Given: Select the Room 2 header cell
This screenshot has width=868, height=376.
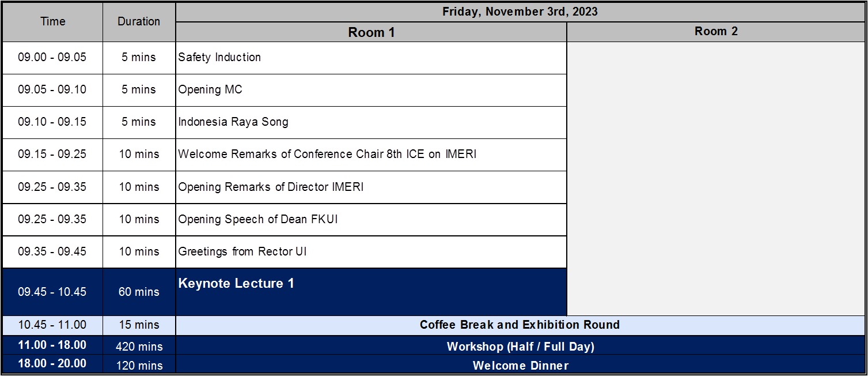Looking at the screenshot, I should (x=715, y=32).
